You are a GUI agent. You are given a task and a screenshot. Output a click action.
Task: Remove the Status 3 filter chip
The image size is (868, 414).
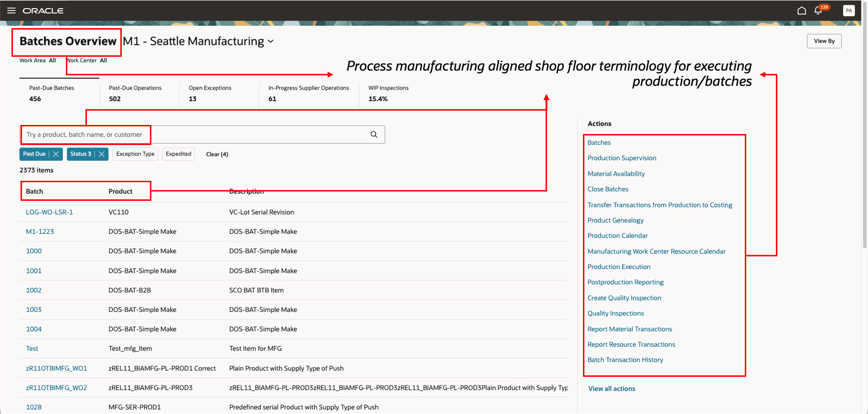click(x=102, y=154)
